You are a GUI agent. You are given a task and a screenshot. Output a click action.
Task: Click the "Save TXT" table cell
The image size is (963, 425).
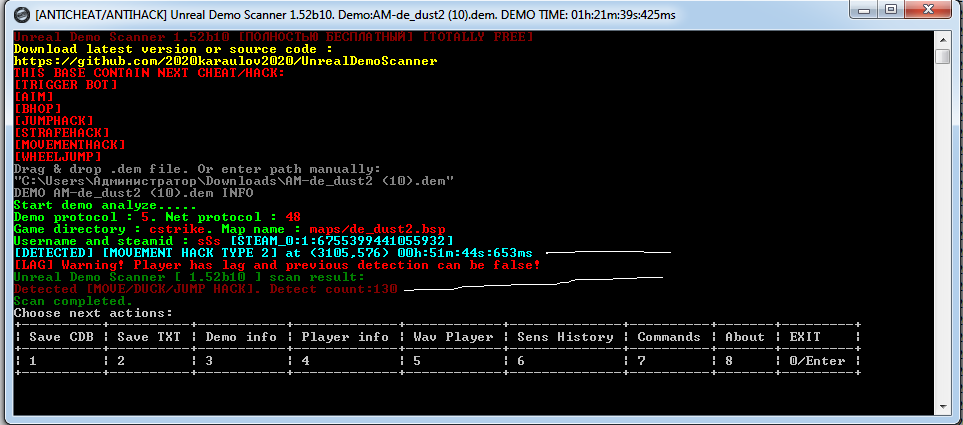(147, 337)
